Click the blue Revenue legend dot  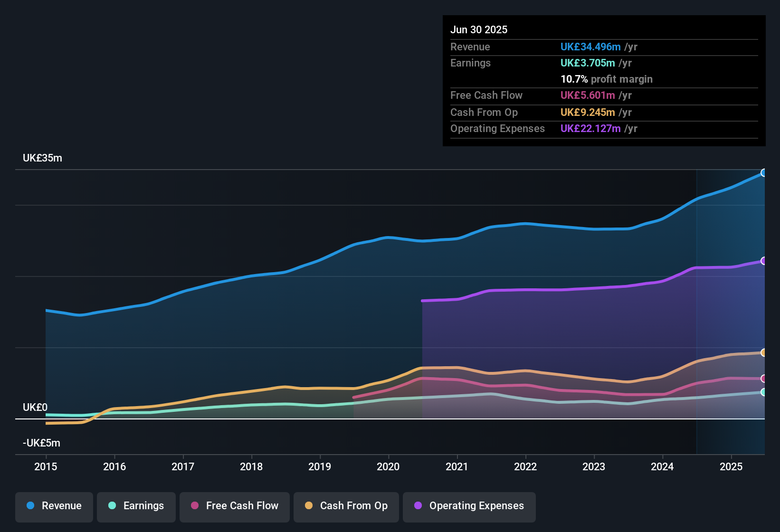click(x=30, y=506)
